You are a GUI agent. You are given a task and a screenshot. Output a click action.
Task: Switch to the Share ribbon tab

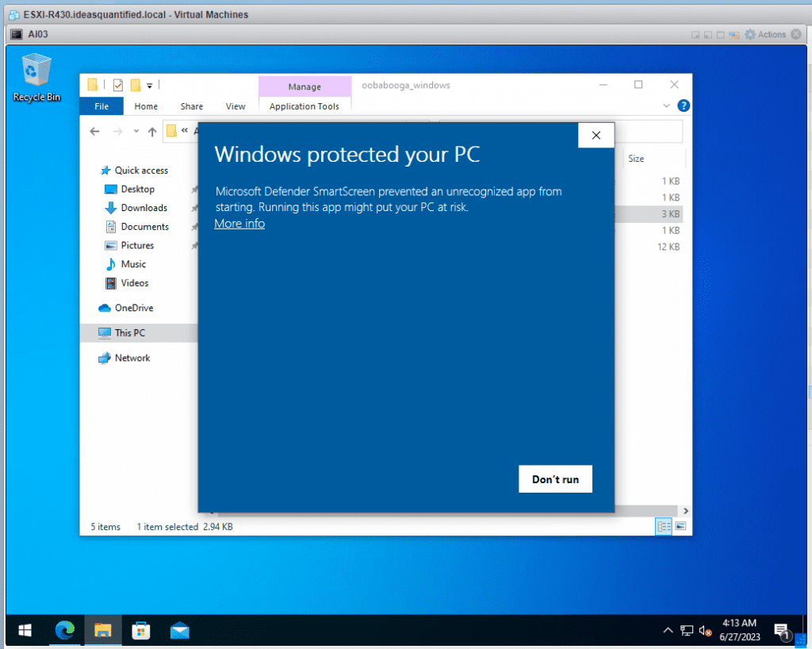point(192,106)
